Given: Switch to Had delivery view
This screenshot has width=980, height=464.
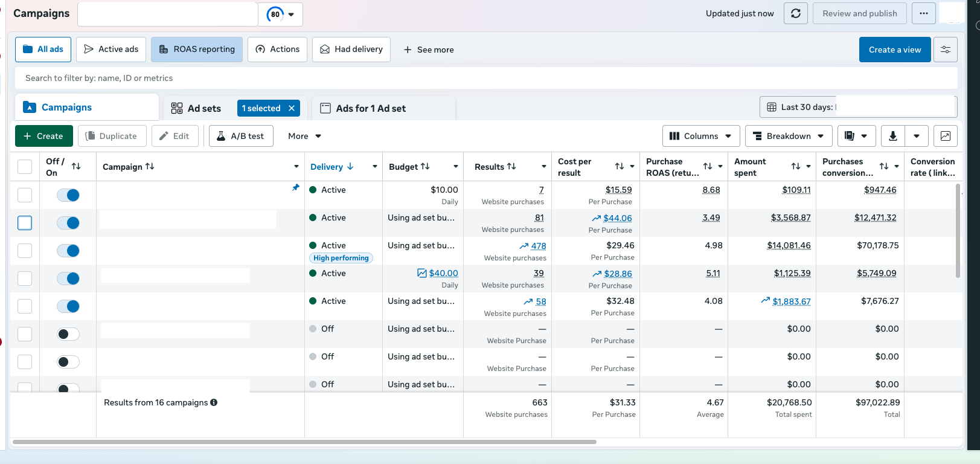Looking at the screenshot, I should tap(351, 50).
